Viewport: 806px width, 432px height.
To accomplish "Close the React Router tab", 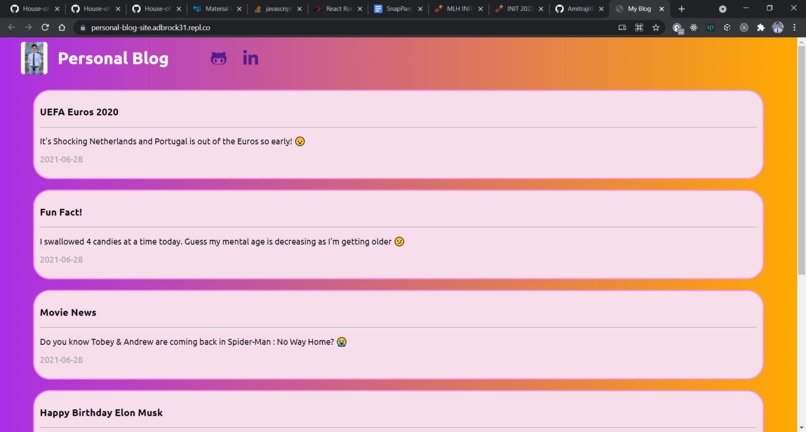I will pyautogui.click(x=360, y=9).
